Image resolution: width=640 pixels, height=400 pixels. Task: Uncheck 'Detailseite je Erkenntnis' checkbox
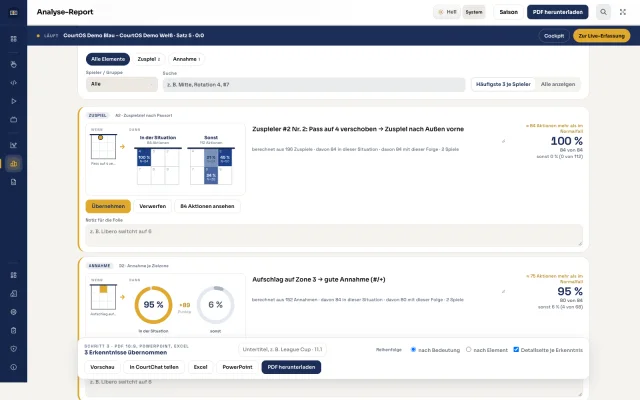point(516,350)
